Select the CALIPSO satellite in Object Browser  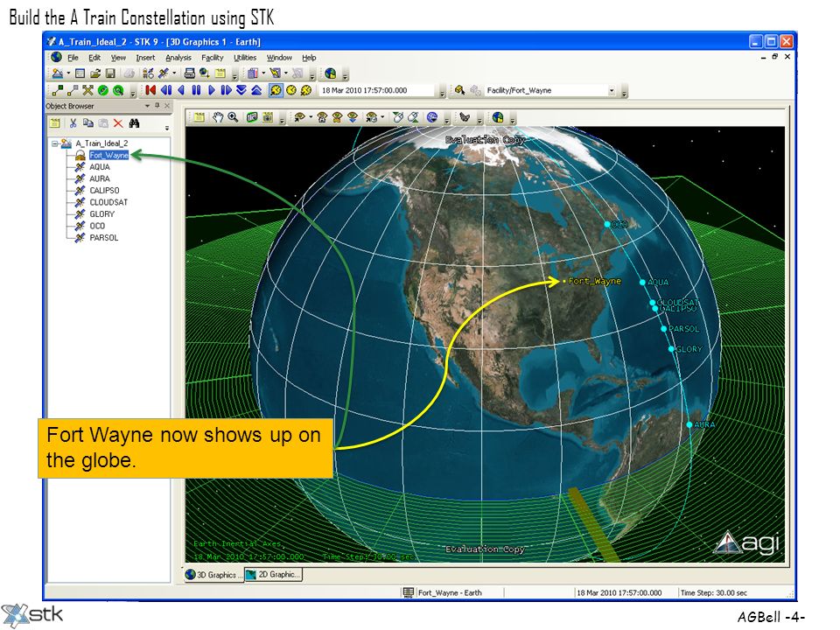104,191
